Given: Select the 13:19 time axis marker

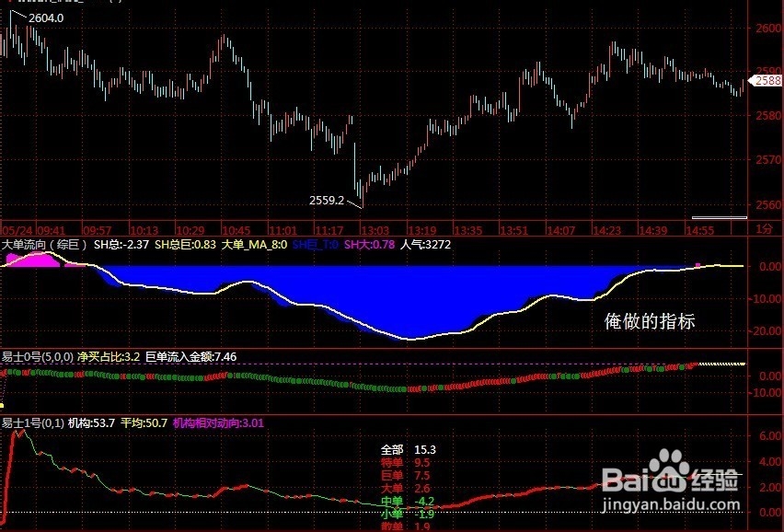Looking at the screenshot, I should pyautogui.click(x=421, y=230).
